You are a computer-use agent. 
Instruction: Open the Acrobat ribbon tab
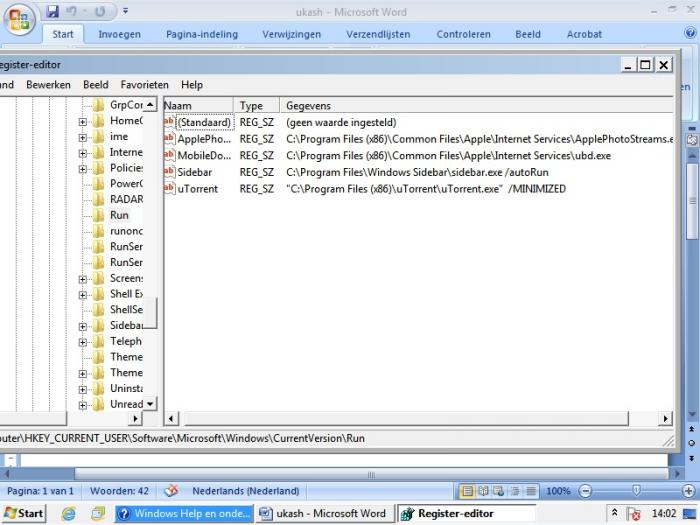coord(584,34)
